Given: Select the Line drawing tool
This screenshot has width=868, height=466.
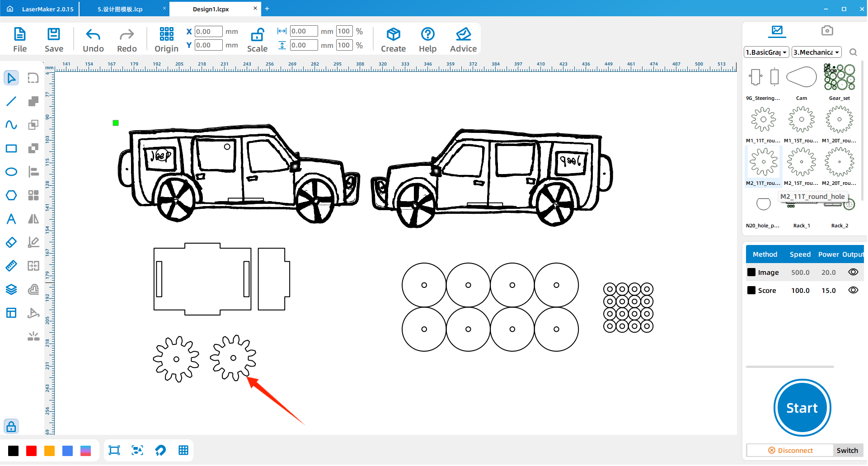Looking at the screenshot, I should coord(11,101).
